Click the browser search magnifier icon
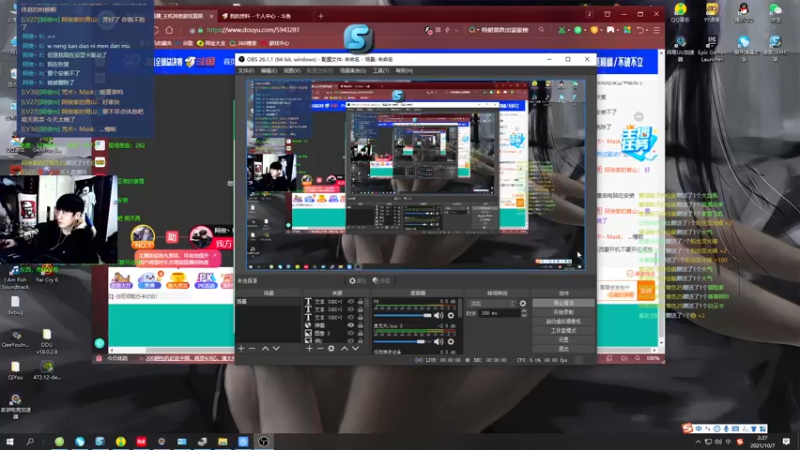 pos(541,30)
